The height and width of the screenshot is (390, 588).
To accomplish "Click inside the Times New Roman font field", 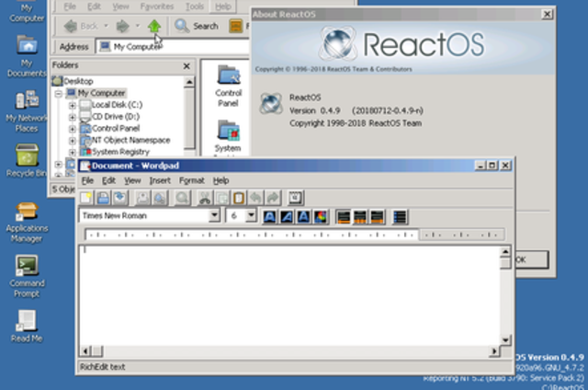I will coord(144,216).
